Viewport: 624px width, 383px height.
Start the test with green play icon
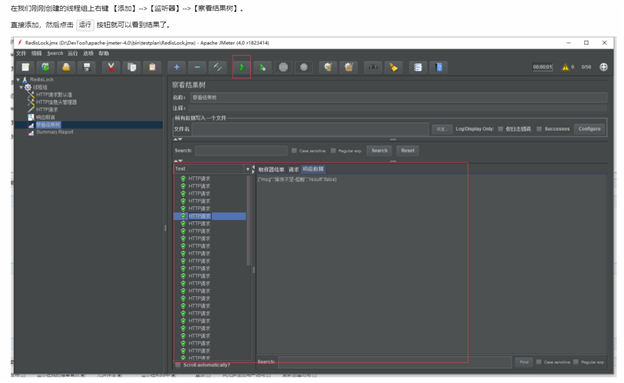coord(242,67)
